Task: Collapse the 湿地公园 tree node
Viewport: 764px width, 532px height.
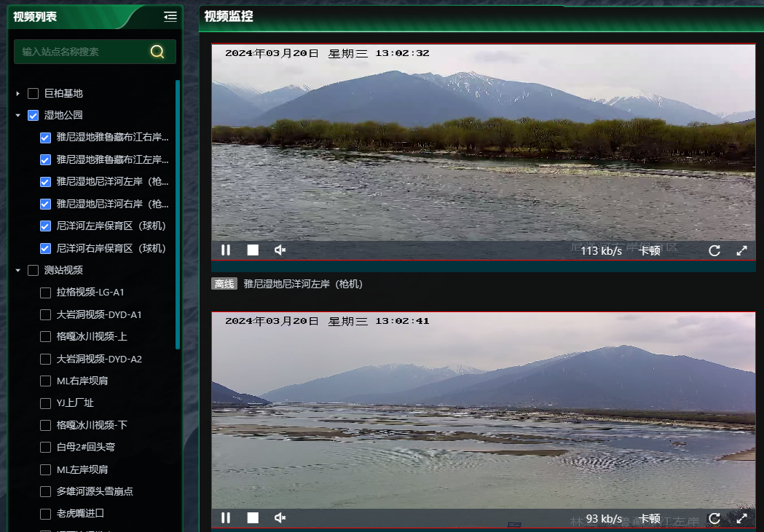Action: point(17,115)
